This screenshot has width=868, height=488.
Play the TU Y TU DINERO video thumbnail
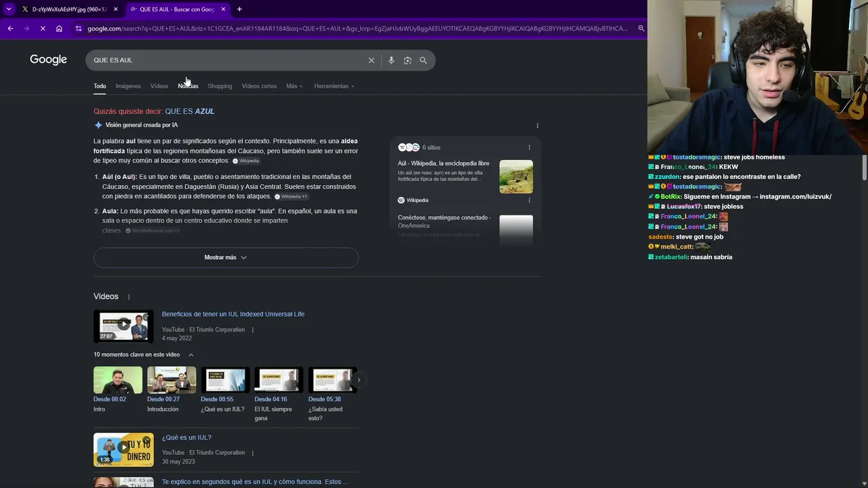(x=123, y=450)
